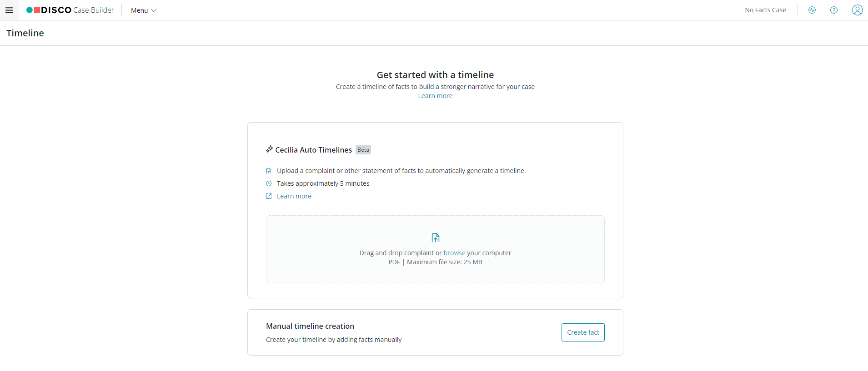Click the Timeline page heading
This screenshot has width=868, height=371.
pyautogui.click(x=25, y=33)
